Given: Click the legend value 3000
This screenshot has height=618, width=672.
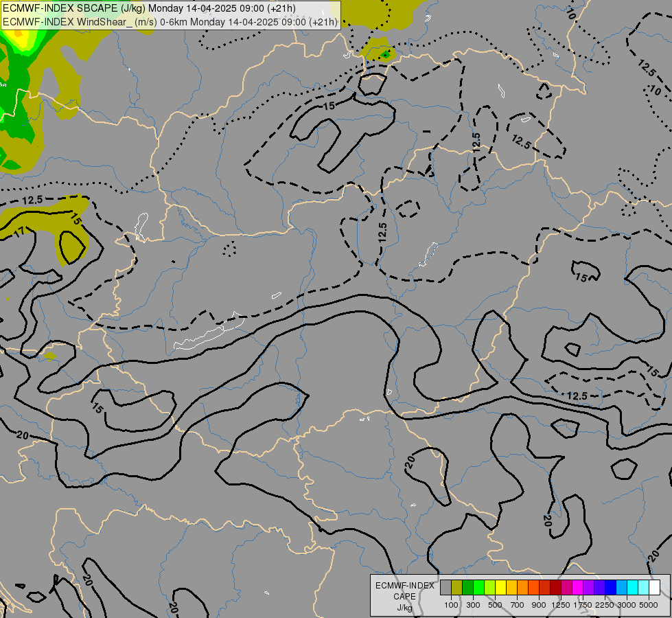Looking at the screenshot, I should [x=627, y=605].
